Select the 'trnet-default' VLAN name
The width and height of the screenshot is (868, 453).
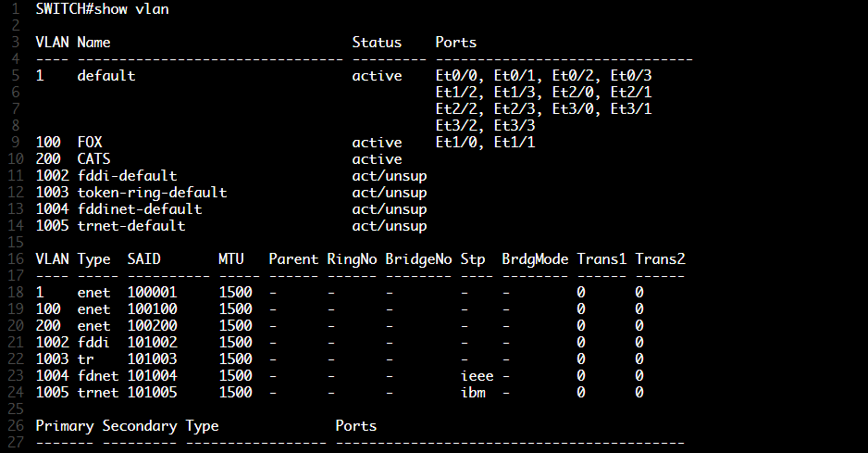coord(131,226)
